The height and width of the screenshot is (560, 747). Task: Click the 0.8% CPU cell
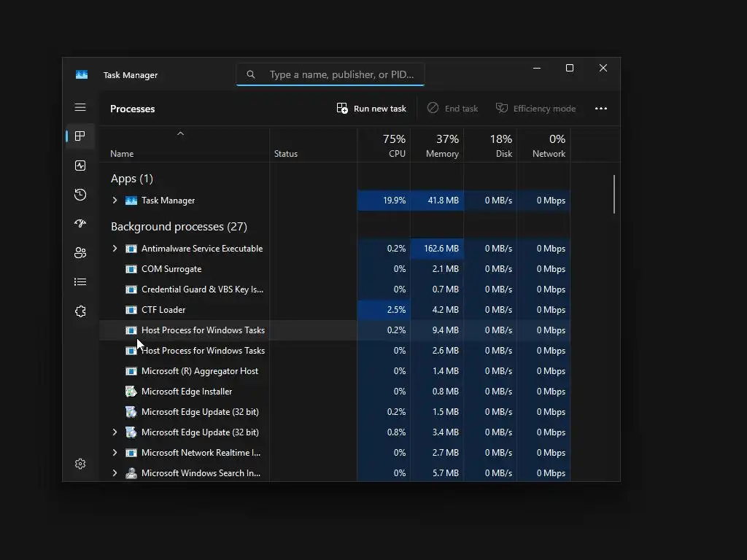coord(384,432)
